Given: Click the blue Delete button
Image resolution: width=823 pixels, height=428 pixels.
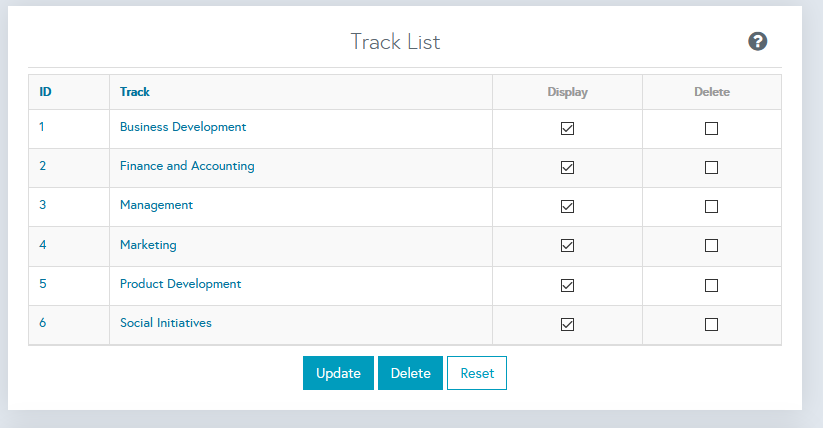Looking at the screenshot, I should click(410, 373).
